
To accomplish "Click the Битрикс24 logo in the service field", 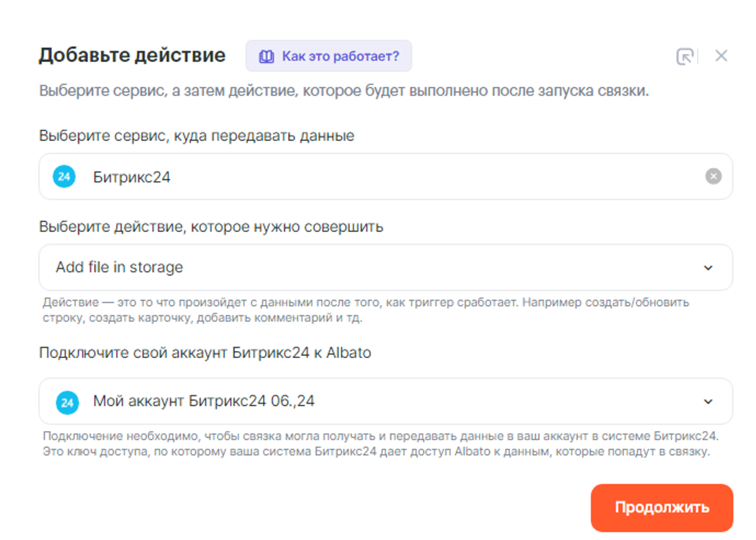I will (x=64, y=177).
